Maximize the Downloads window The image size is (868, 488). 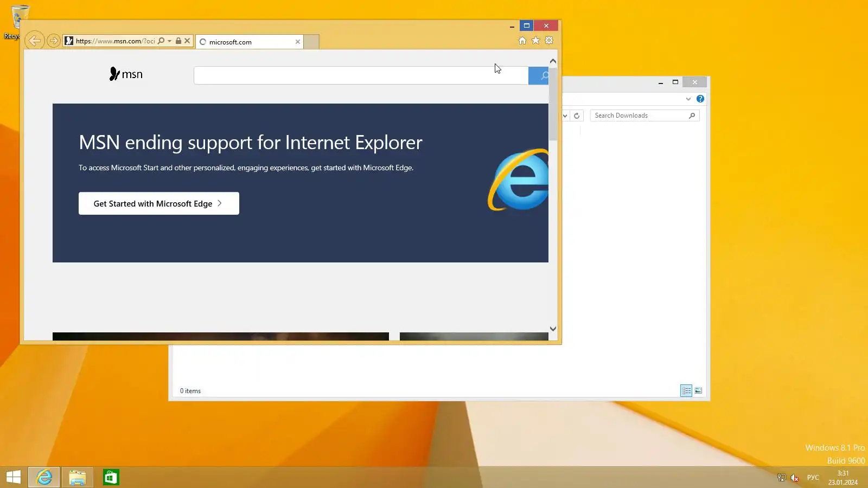tap(675, 82)
